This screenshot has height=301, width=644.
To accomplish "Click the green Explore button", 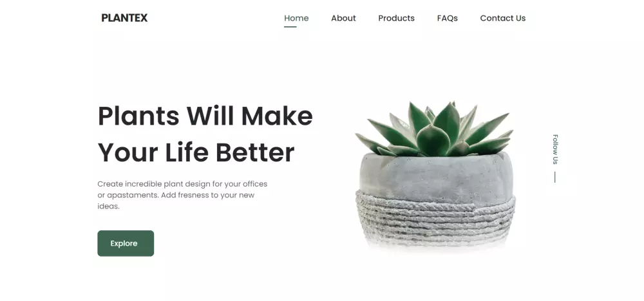I will click(126, 243).
